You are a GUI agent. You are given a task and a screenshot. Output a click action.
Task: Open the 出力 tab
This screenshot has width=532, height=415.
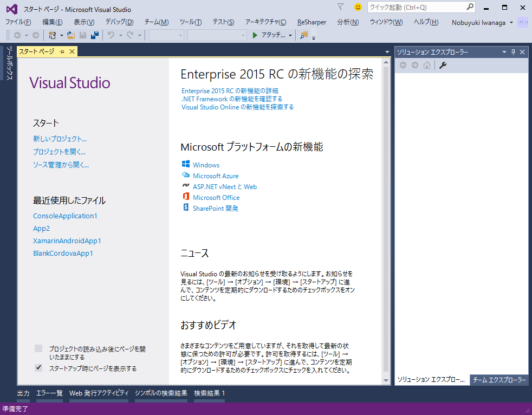pos(23,393)
